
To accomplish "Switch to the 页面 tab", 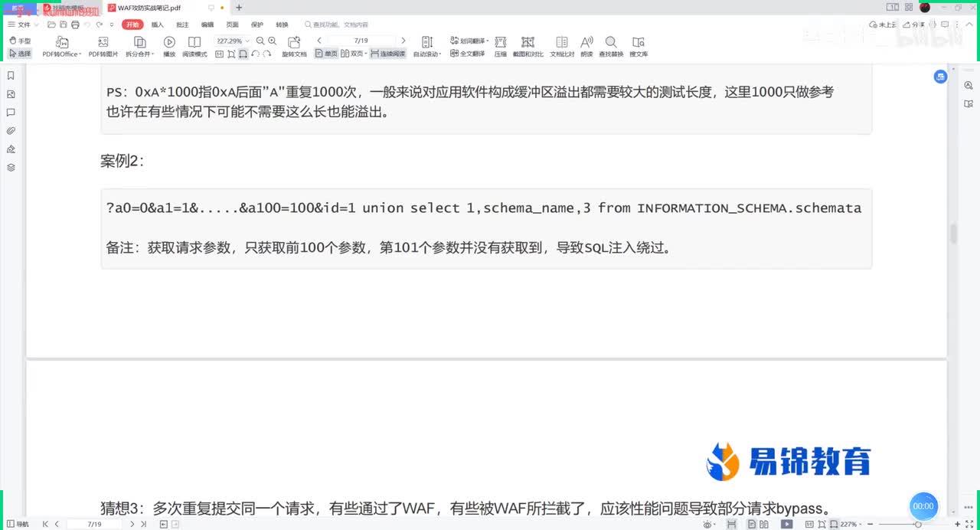I will coord(232,25).
